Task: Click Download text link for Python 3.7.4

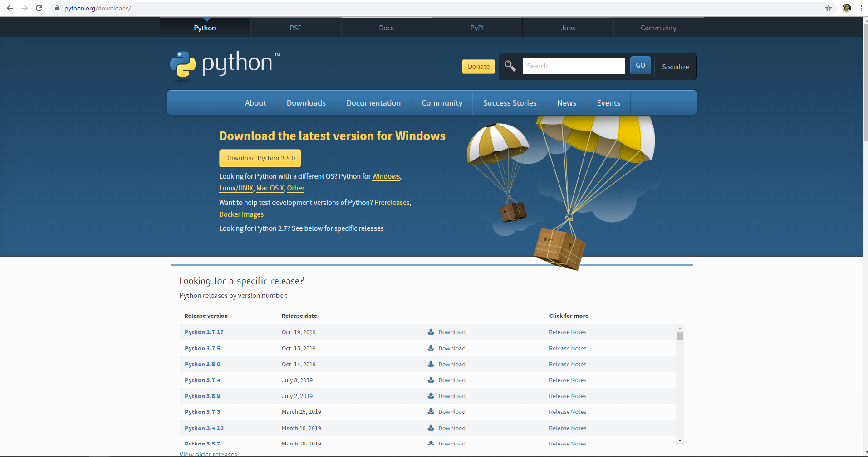Action: pyautogui.click(x=452, y=380)
